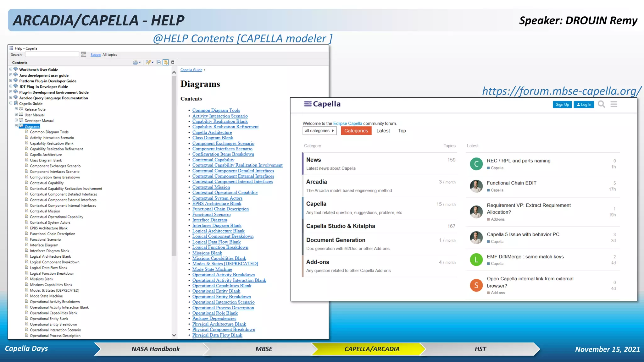
Task: Click the Common Diagram Tools page icon
Action: pos(27,132)
